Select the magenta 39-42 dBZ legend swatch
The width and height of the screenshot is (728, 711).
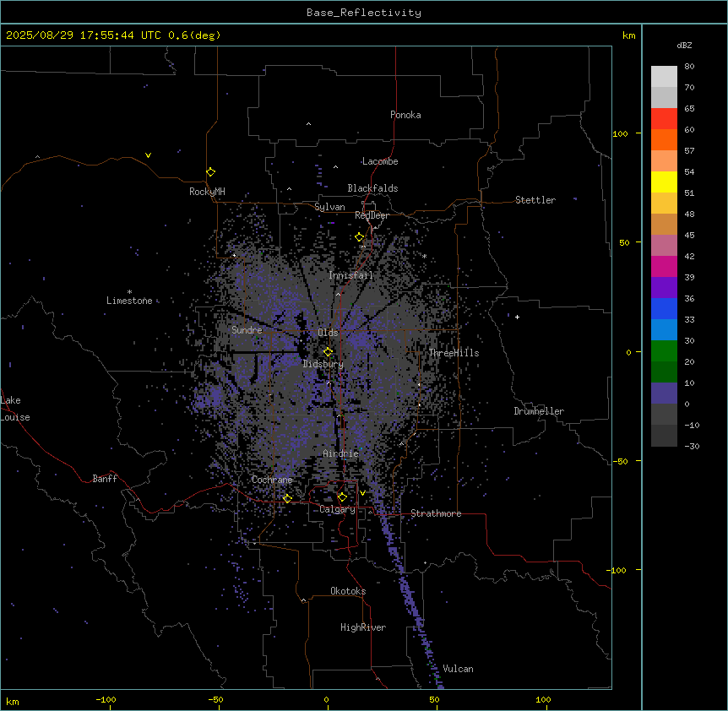point(664,266)
